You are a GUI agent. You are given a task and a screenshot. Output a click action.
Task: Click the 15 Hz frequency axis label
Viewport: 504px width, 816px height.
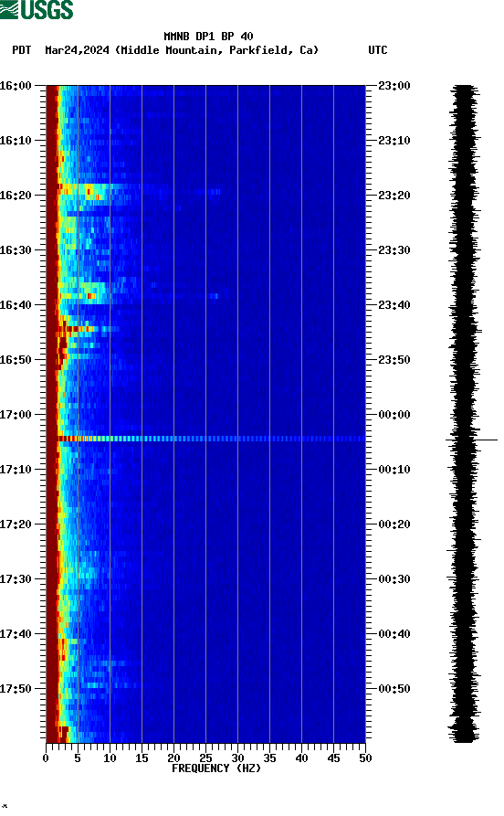point(142,758)
